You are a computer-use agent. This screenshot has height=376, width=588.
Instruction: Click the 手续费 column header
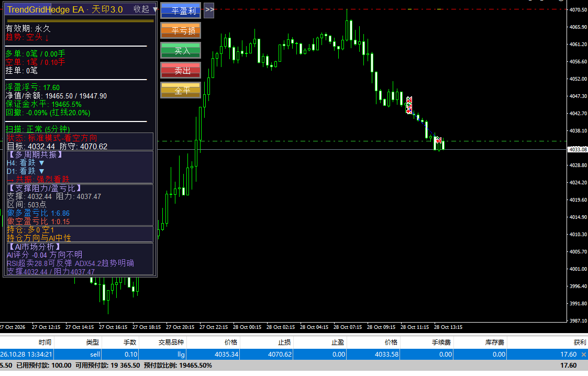click(x=441, y=342)
